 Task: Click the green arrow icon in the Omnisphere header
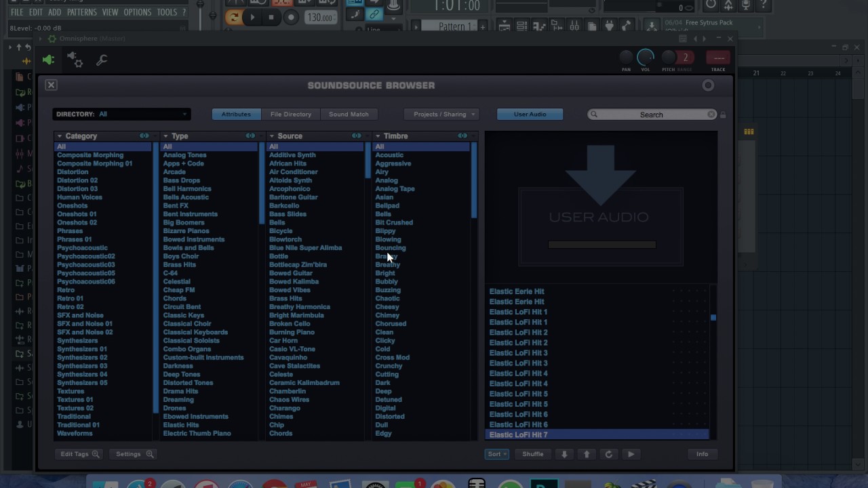click(x=48, y=60)
